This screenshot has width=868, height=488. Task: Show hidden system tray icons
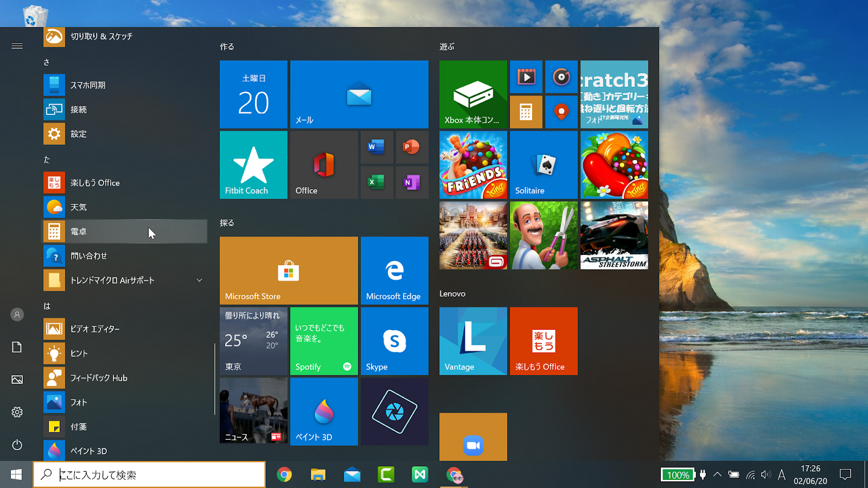pos(717,475)
